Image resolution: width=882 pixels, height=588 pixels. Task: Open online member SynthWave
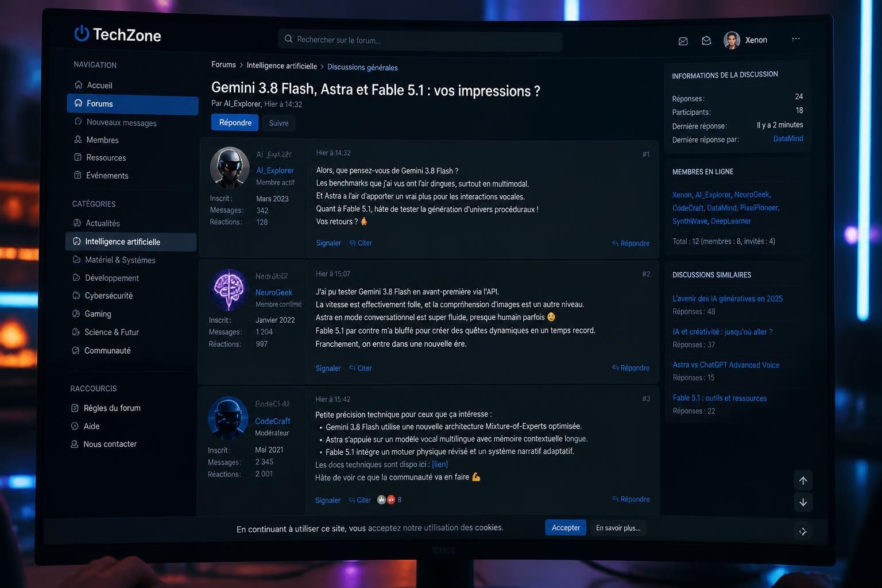(690, 221)
